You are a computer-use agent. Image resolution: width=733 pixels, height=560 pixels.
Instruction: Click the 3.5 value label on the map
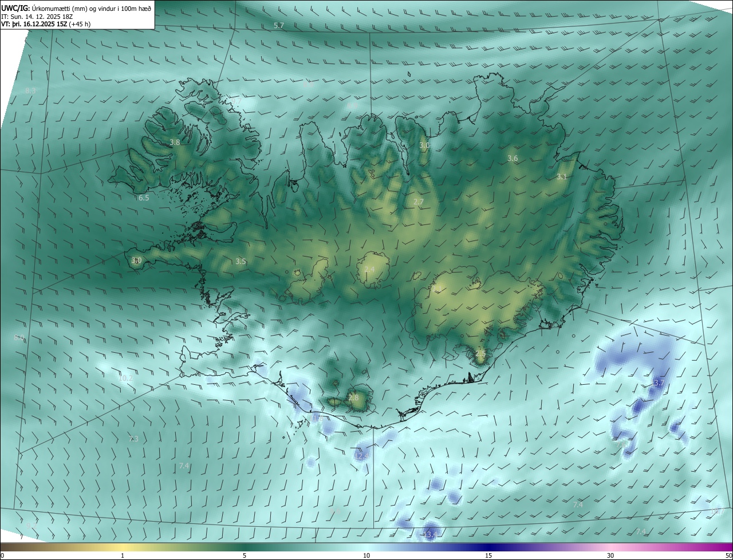pos(241,262)
